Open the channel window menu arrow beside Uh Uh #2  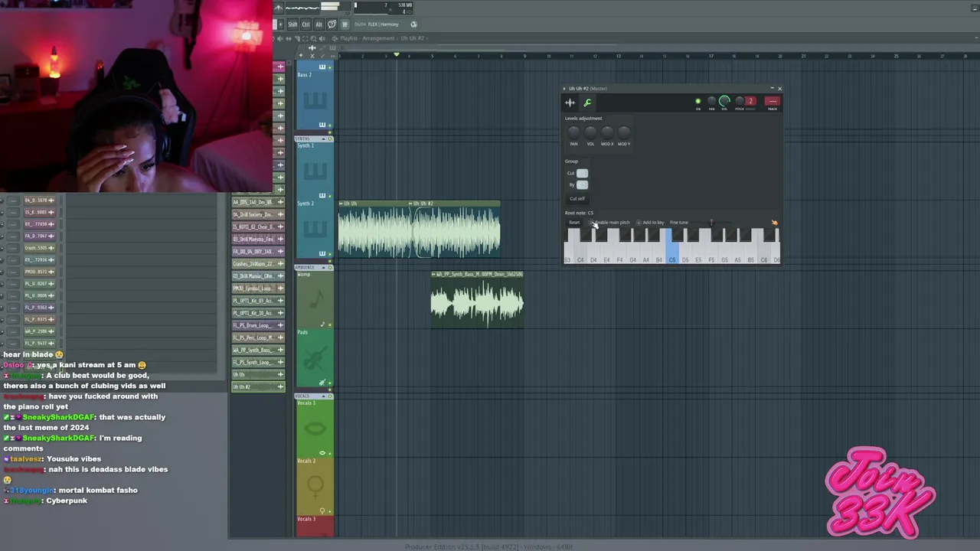click(564, 89)
